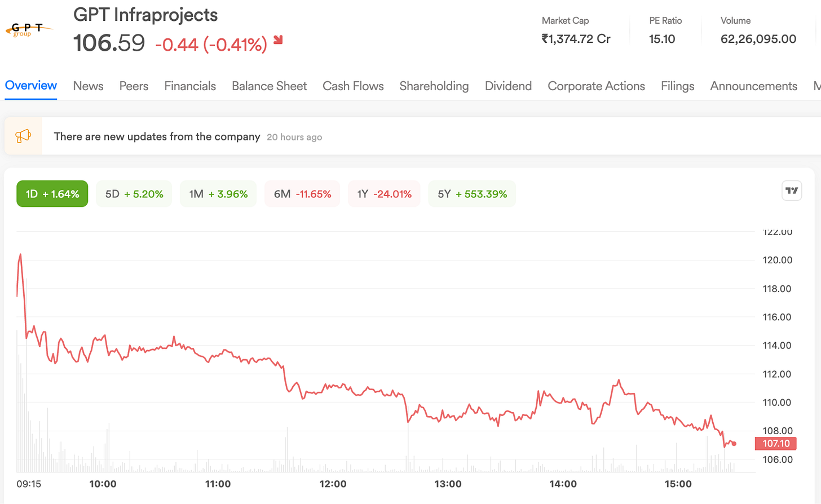
Task: Click the red down-arrow price change icon
Action: pos(278,39)
